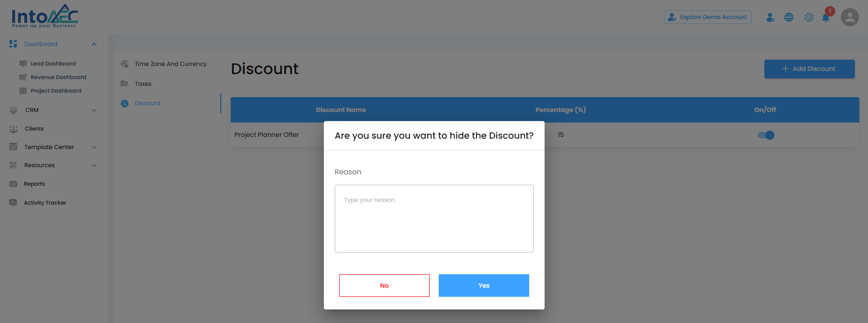Open the Lead Dashboard
Image resolution: width=868 pixels, height=323 pixels.
pyautogui.click(x=53, y=64)
